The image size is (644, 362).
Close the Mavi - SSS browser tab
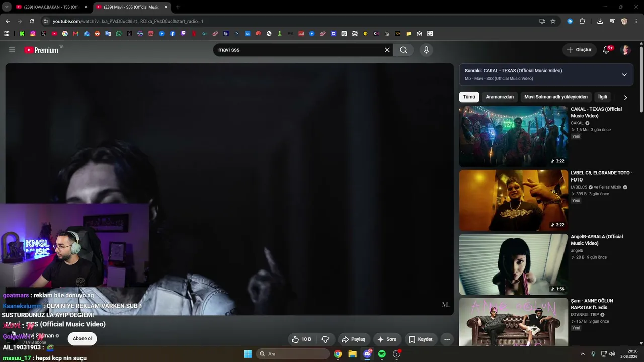point(166,7)
